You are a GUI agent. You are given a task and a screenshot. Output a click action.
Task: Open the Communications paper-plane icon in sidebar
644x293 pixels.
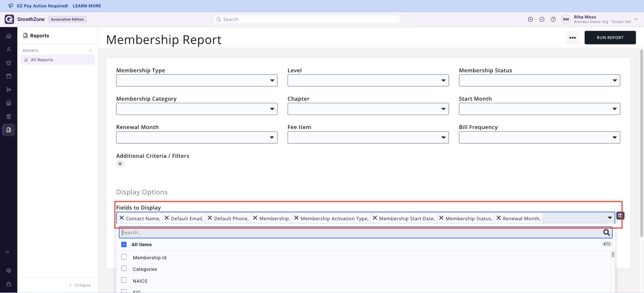click(x=9, y=90)
